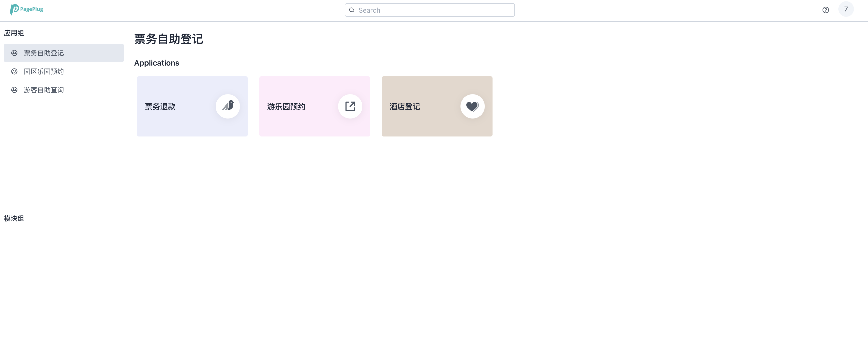Open the 游乐园预约 application card
The width and height of the screenshot is (868, 340).
click(314, 106)
